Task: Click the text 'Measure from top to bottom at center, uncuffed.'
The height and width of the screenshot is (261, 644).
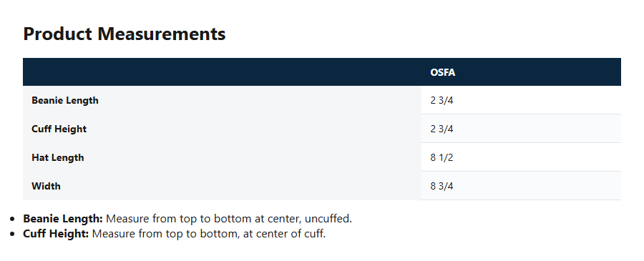Action: coord(229,219)
